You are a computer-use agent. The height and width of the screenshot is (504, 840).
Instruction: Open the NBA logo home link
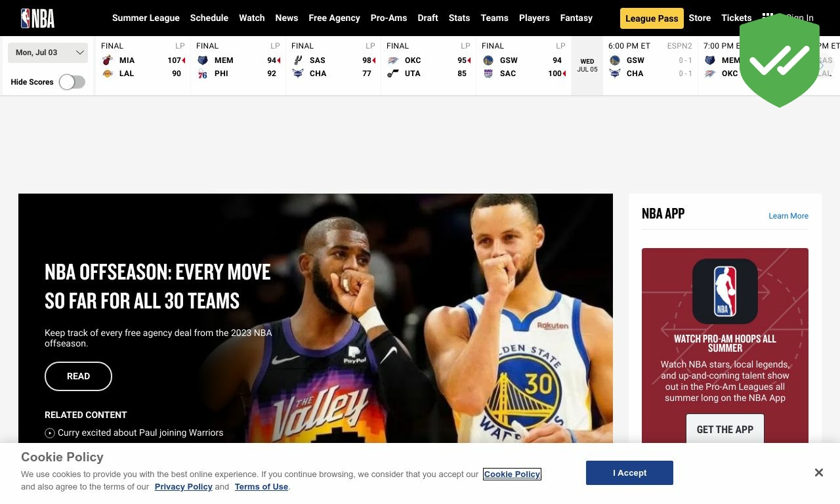(x=37, y=18)
